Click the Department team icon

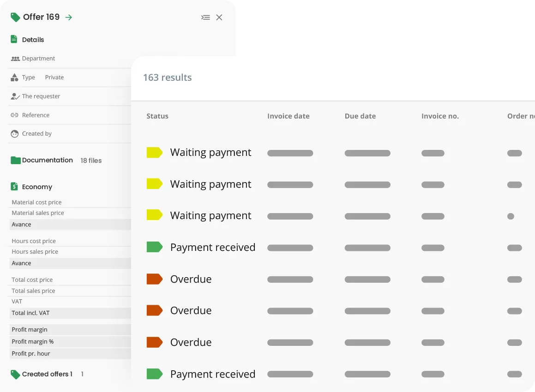pyautogui.click(x=13, y=58)
